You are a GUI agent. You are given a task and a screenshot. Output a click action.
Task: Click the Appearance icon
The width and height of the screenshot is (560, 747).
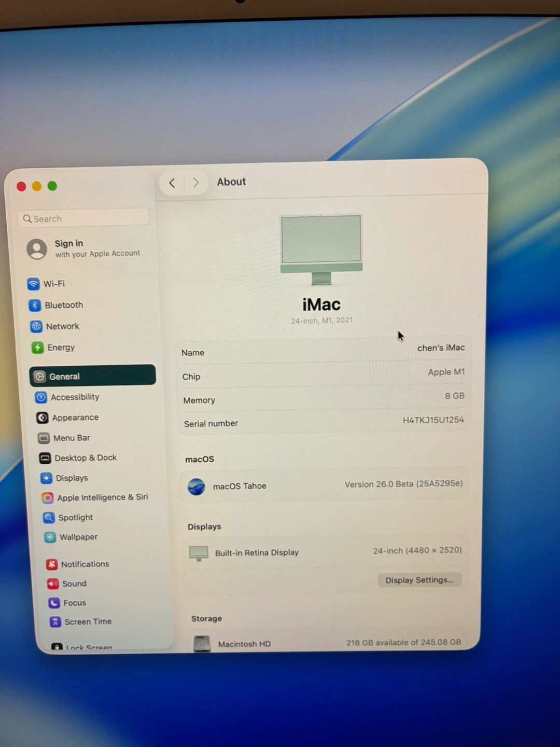(x=43, y=418)
